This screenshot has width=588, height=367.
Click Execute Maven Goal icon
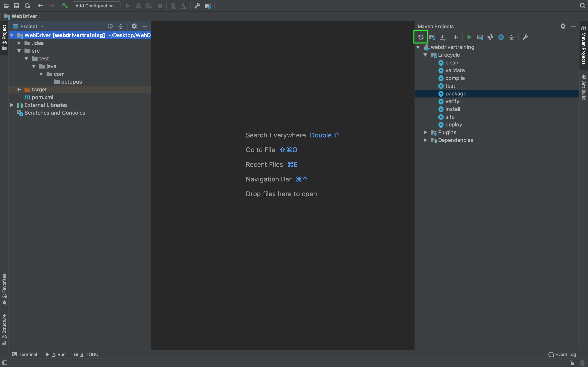coord(480,37)
